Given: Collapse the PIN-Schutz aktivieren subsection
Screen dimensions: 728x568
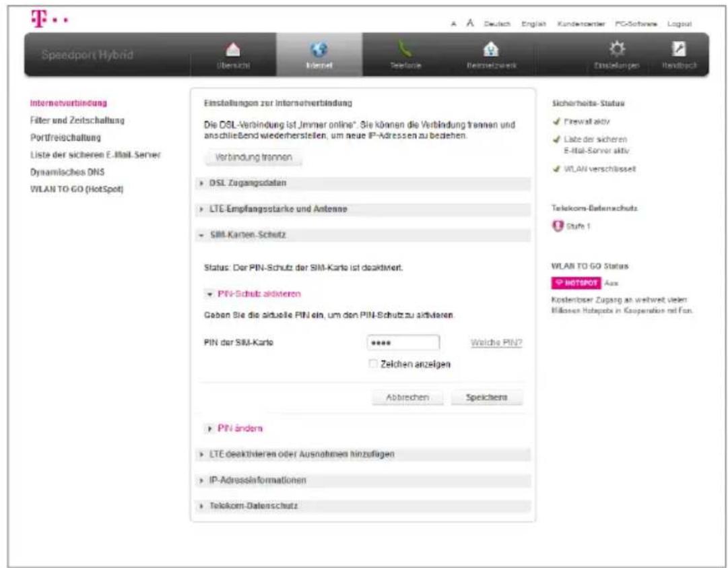Looking at the screenshot, I should pos(254,294).
